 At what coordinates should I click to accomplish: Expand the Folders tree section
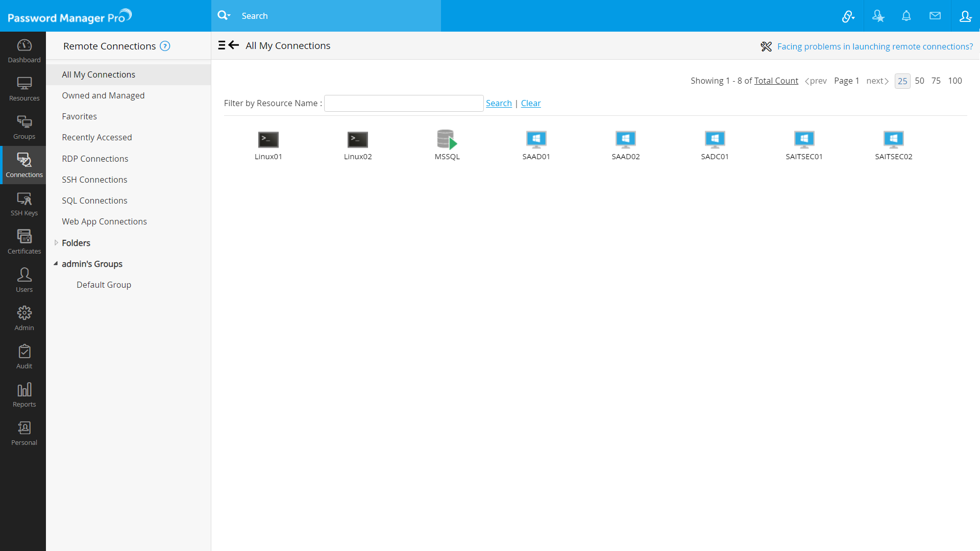pos(57,242)
